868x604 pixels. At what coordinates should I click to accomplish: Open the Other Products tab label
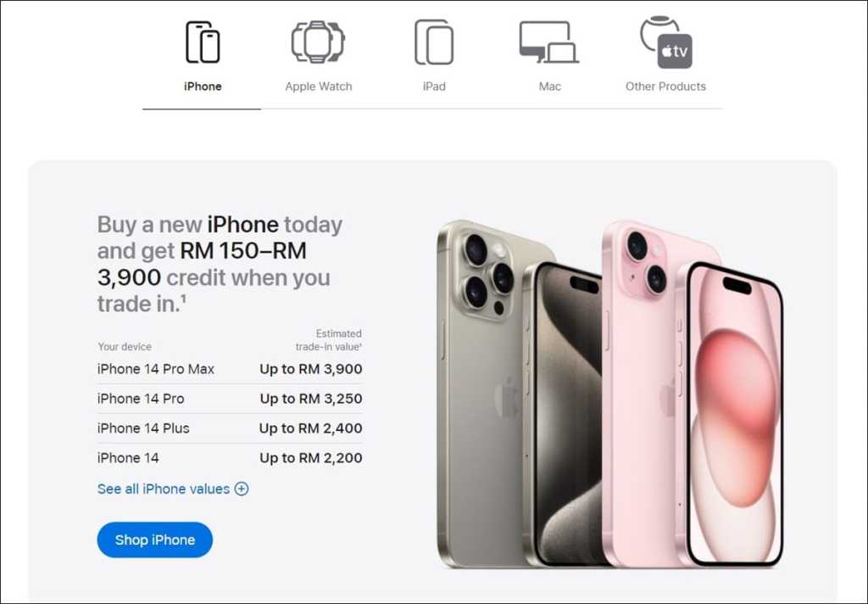pos(665,87)
